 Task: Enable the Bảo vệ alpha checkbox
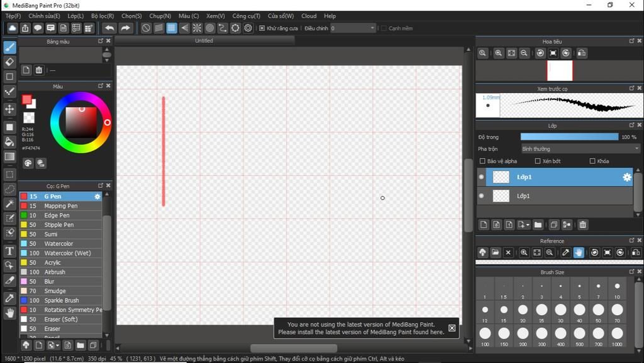[x=482, y=161]
